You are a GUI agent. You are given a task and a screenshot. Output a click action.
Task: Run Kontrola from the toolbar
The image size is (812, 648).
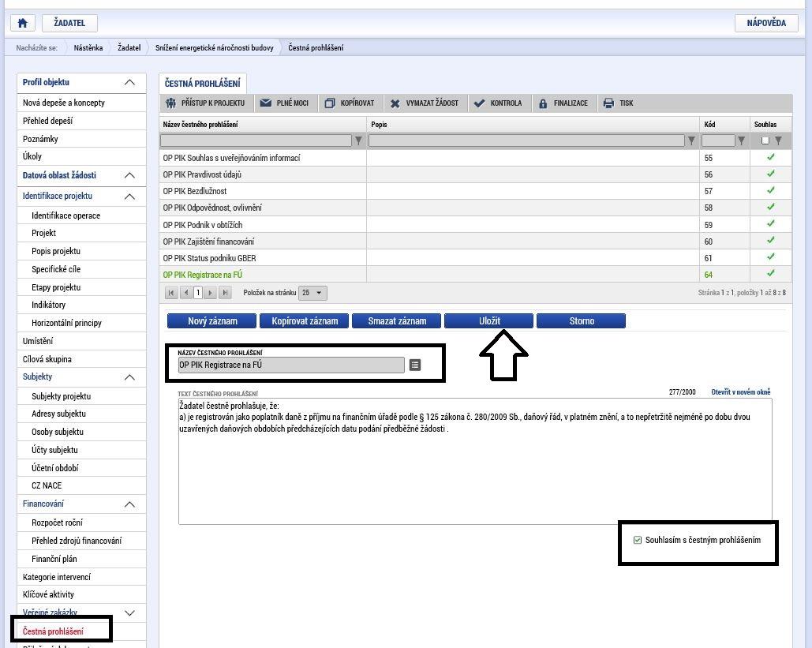click(x=499, y=103)
